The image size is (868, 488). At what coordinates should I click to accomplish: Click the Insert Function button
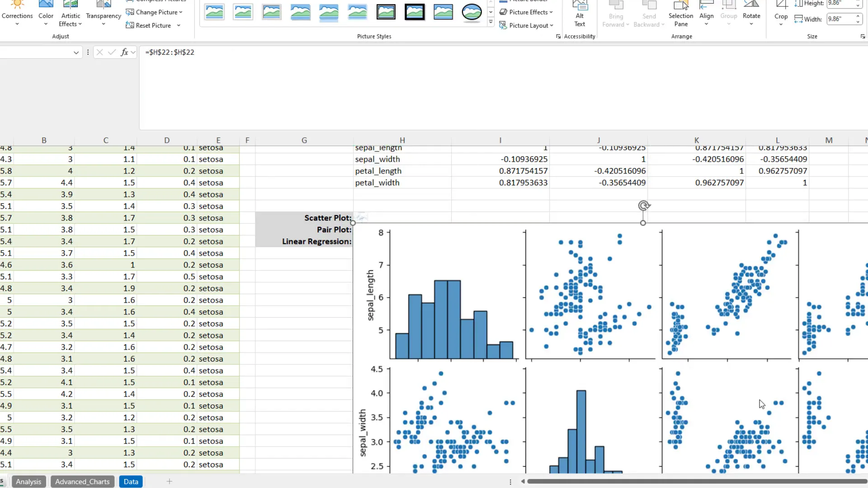tap(124, 52)
